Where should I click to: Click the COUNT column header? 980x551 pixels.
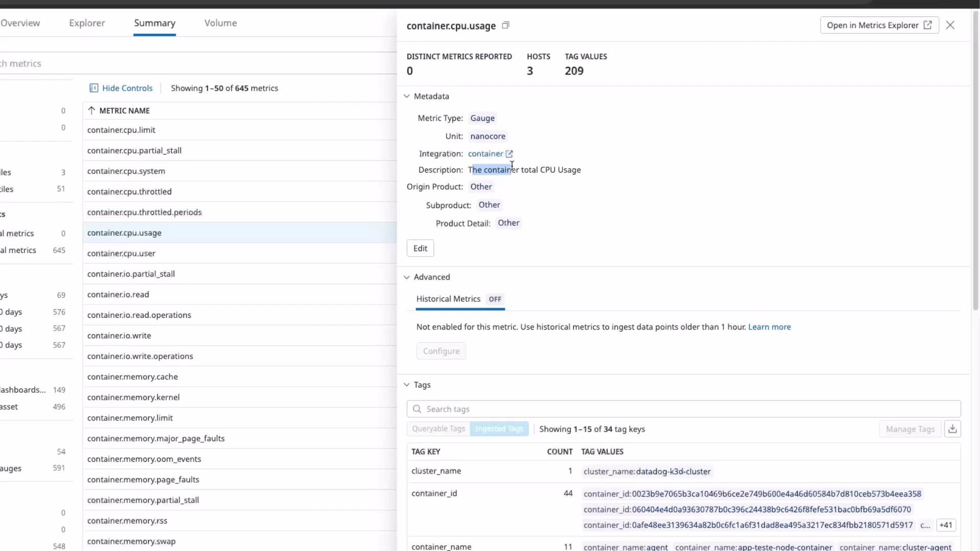click(x=560, y=452)
